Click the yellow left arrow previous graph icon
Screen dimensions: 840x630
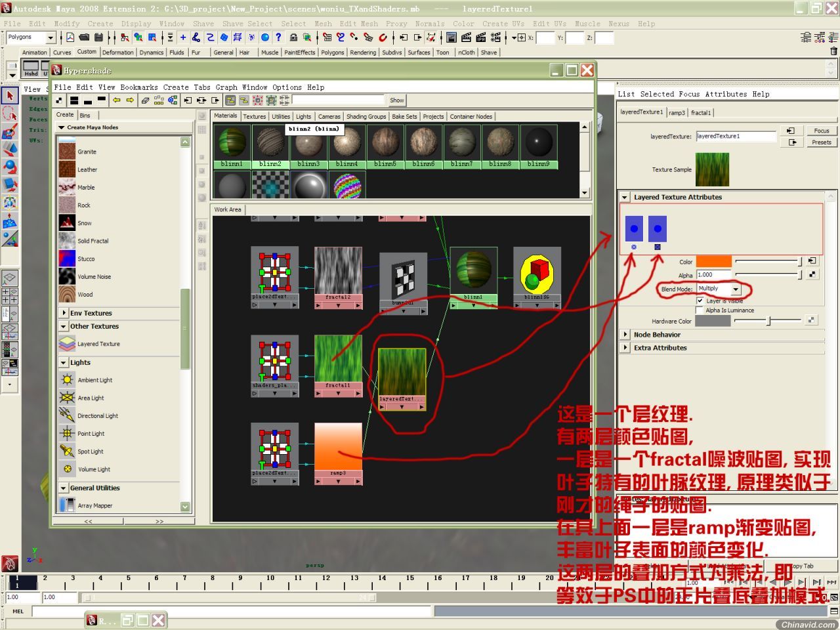pos(117,100)
